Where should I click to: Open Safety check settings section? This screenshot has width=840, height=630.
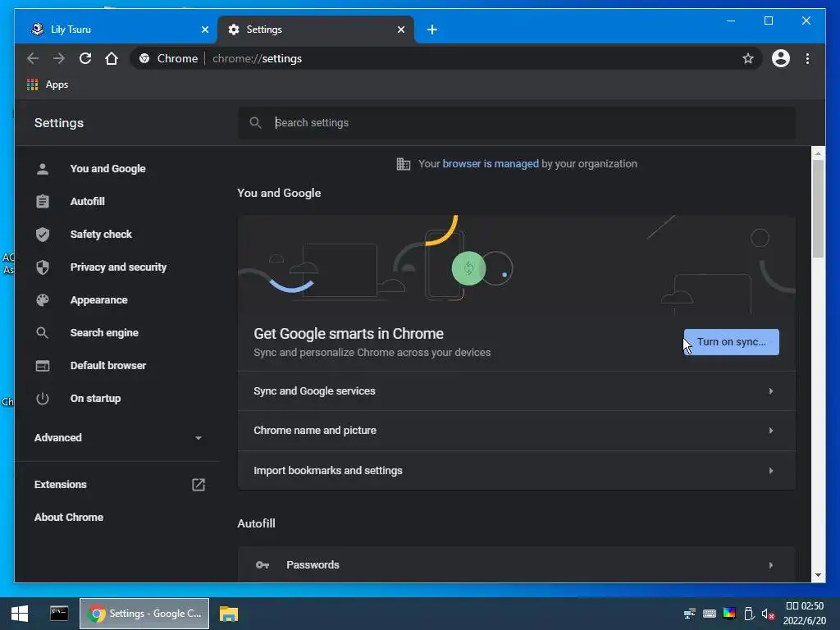101,234
